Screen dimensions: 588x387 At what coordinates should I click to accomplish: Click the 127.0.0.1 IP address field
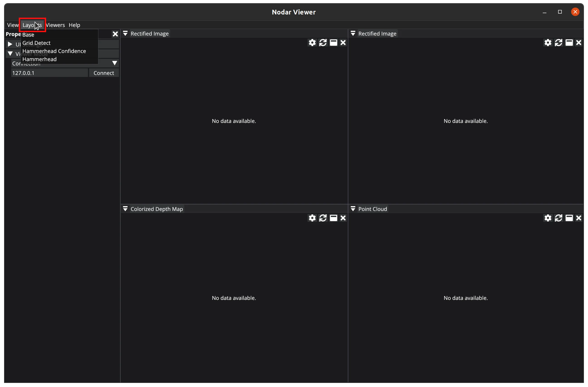pyautogui.click(x=49, y=73)
